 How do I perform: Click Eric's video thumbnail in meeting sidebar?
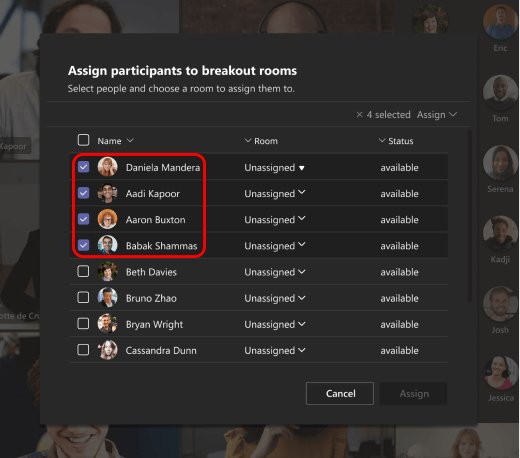click(500, 22)
